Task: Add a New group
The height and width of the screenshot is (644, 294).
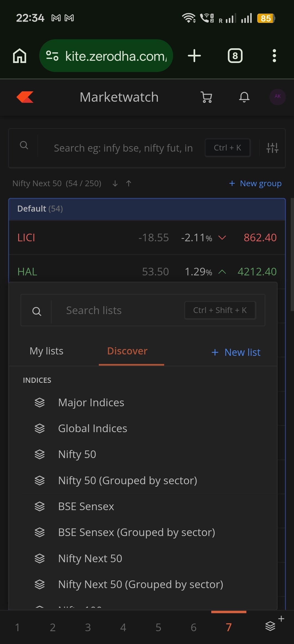Action: (x=255, y=183)
